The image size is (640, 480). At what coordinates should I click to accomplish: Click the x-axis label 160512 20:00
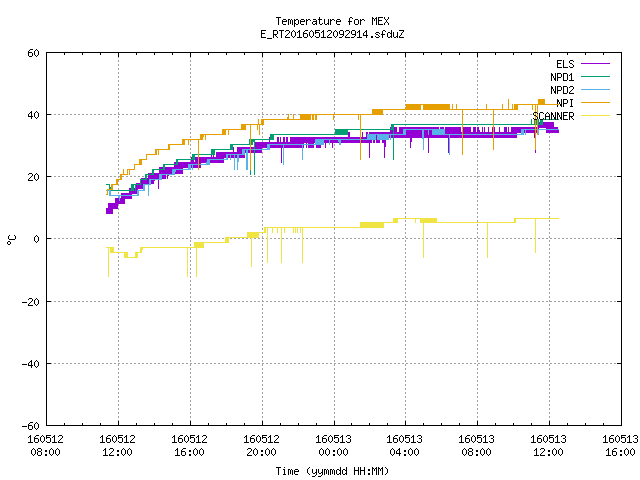pos(261,446)
